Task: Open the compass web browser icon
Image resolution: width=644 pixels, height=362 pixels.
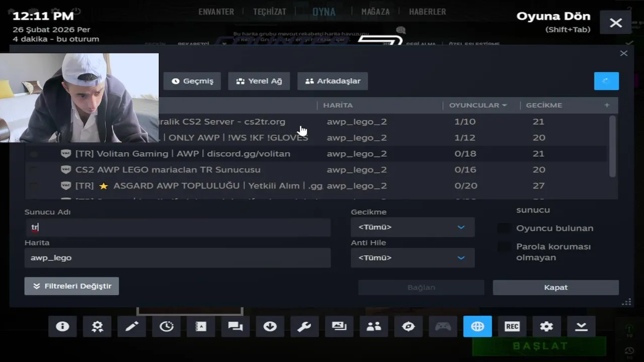Action: coord(409,326)
